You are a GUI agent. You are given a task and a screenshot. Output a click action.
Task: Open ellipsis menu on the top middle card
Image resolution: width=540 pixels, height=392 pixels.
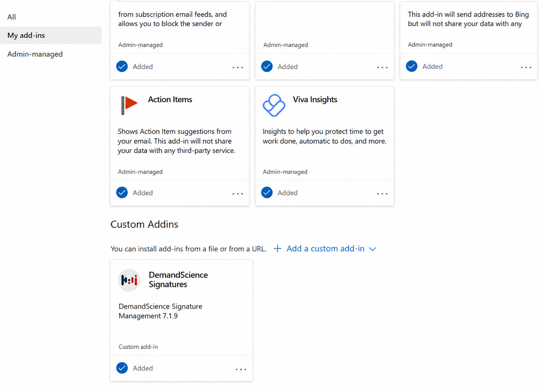[382, 67]
